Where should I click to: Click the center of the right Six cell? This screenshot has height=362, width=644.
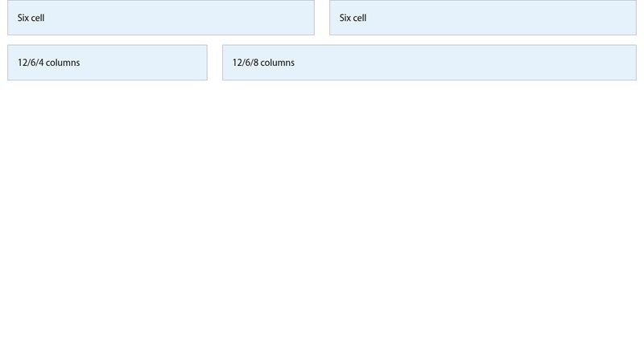click(x=483, y=18)
